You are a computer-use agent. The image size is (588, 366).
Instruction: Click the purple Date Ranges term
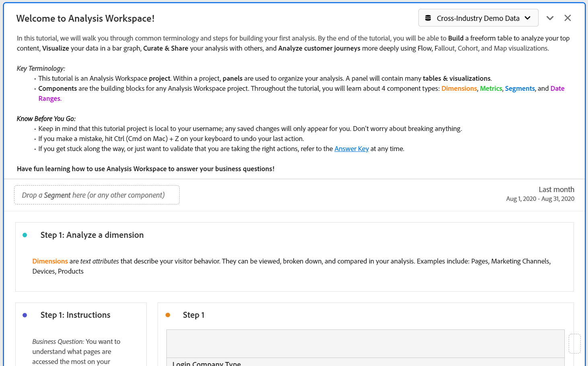tap(557, 88)
